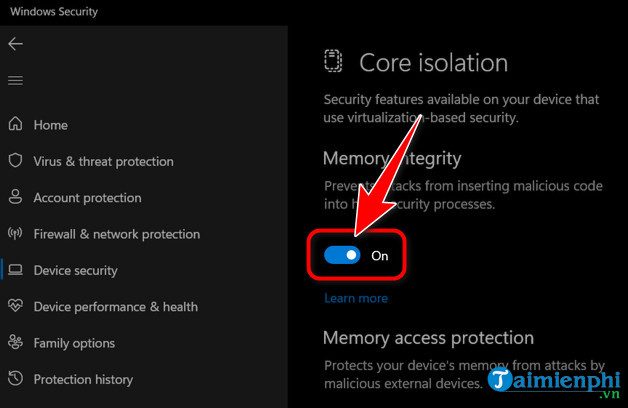Click the Memory access protection heading

point(428,338)
